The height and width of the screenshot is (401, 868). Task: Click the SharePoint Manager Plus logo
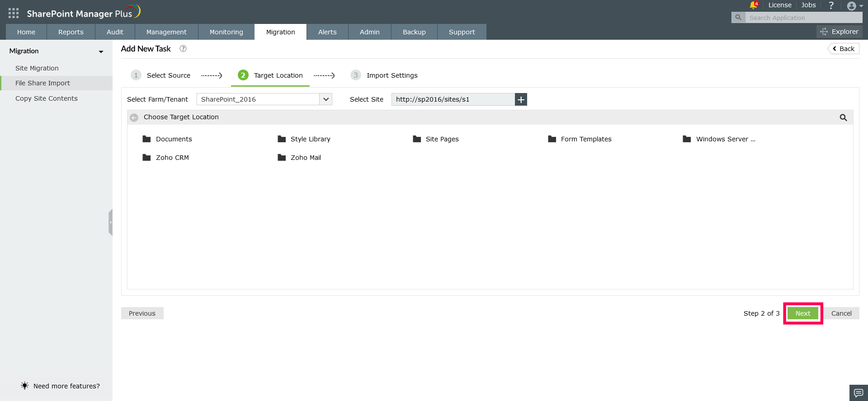(84, 12)
